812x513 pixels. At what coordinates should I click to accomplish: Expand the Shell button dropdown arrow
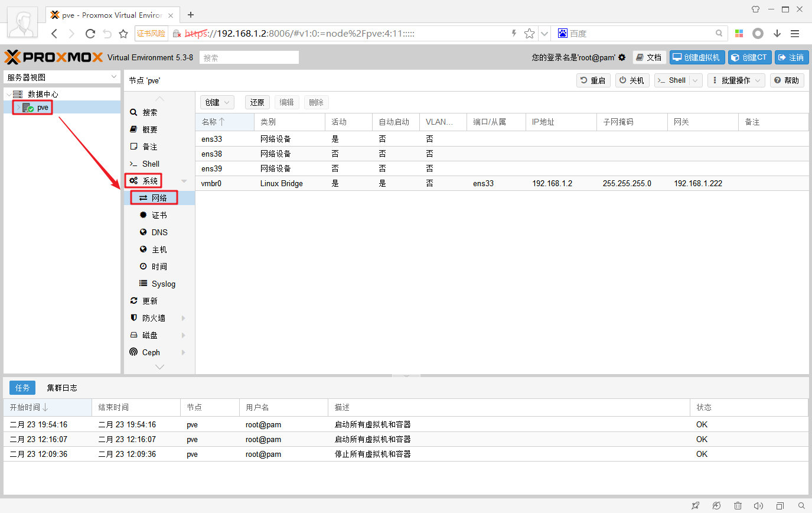[696, 80]
